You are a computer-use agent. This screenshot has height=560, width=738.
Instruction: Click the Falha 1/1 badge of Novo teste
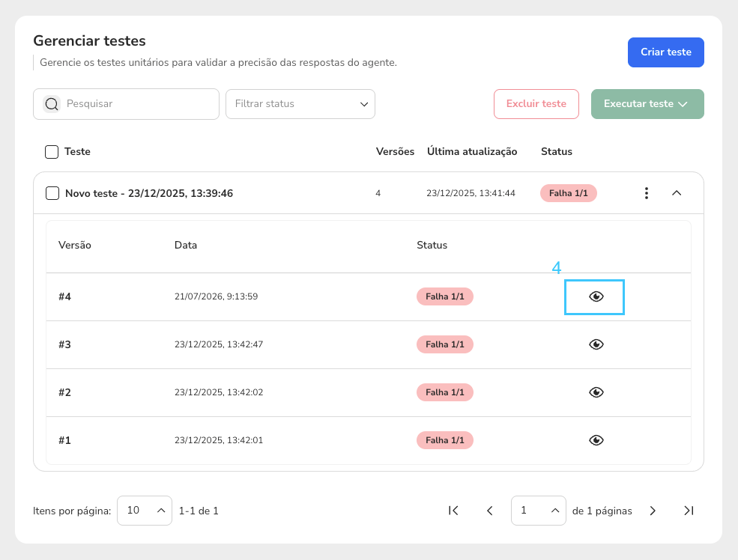pos(569,193)
